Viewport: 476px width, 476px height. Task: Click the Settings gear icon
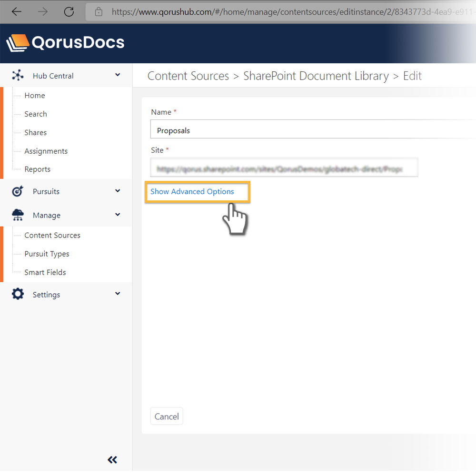(x=18, y=294)
